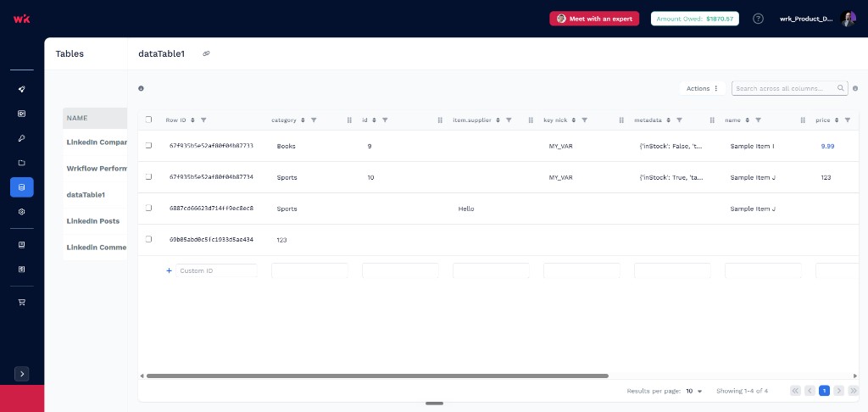Screen dimensions: 868x412
Task: Open LinkedIn Compar table in list
Action: click(x=95, y=142)
